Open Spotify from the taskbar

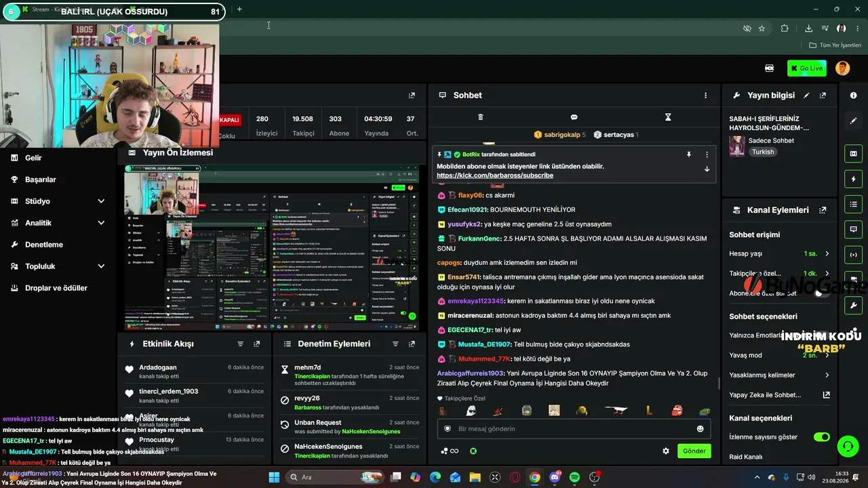574,477
